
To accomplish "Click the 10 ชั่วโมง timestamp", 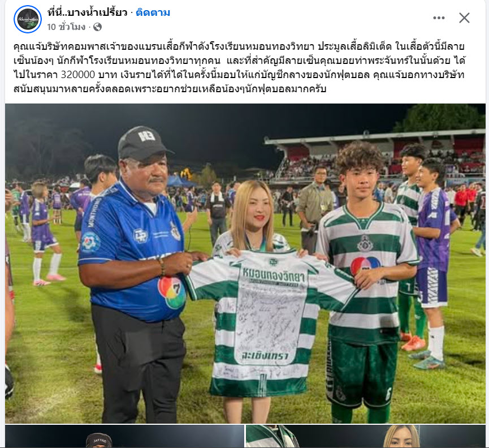I will (66, 27).
